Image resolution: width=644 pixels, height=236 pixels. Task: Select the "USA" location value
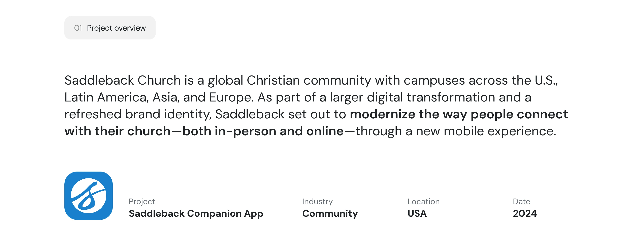(417, 213)
